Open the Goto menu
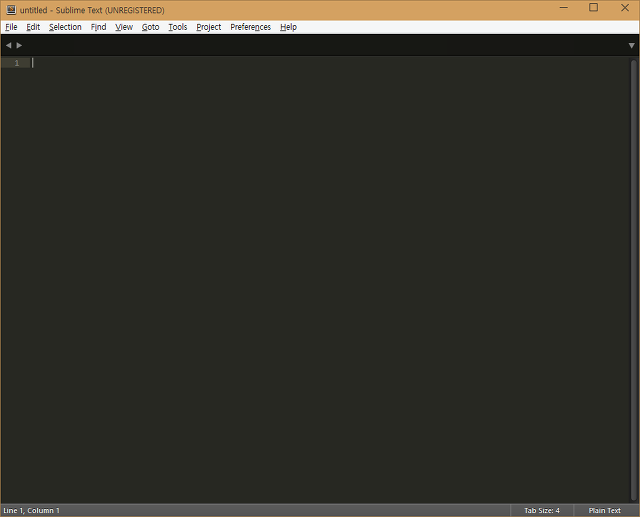 150,27
